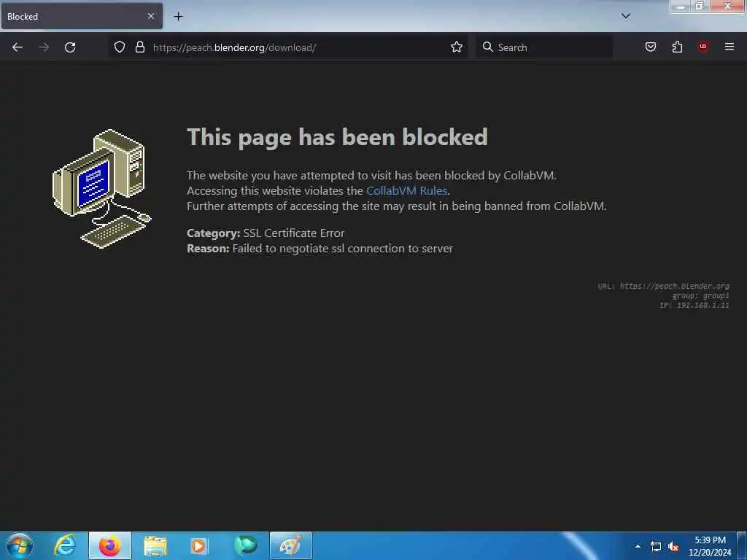Click the Firefox taskbar icon
This screenshot has height=560, width=747.
click(109, 545)
